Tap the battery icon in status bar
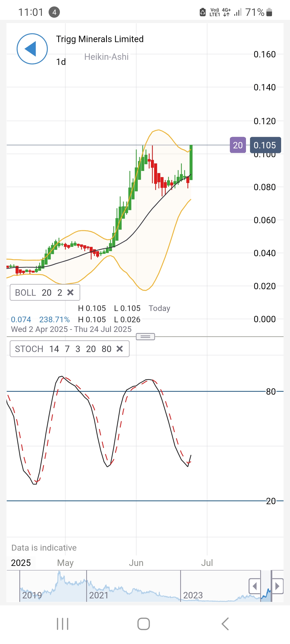This screenshot has width=290, height=644. point(269,12)
